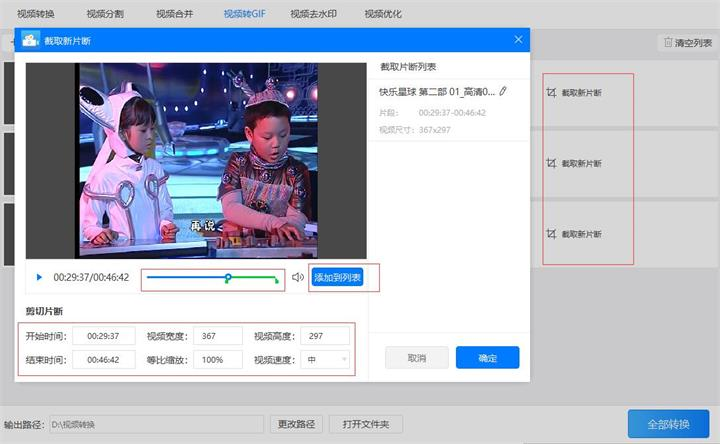Open output folder via 打开文件夹
The width and height of the screenshot is (720, 444).
click(366, 424)
